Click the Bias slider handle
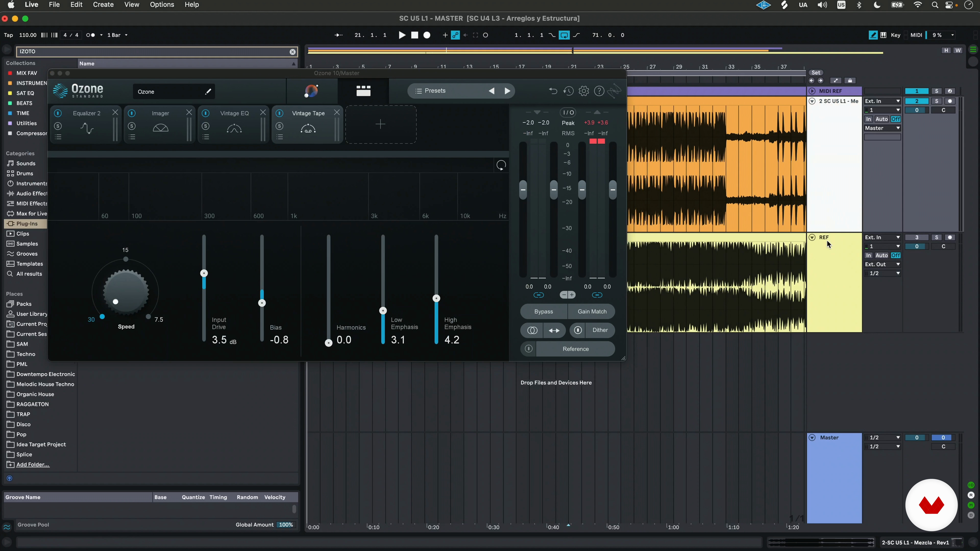This screenshot has width=980, height=551. pos(262,303)
